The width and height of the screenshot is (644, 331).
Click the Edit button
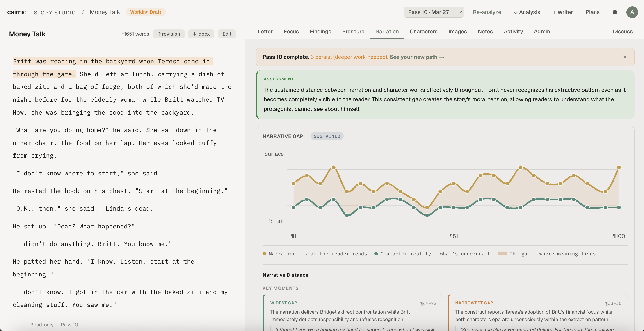click(227, 34)
